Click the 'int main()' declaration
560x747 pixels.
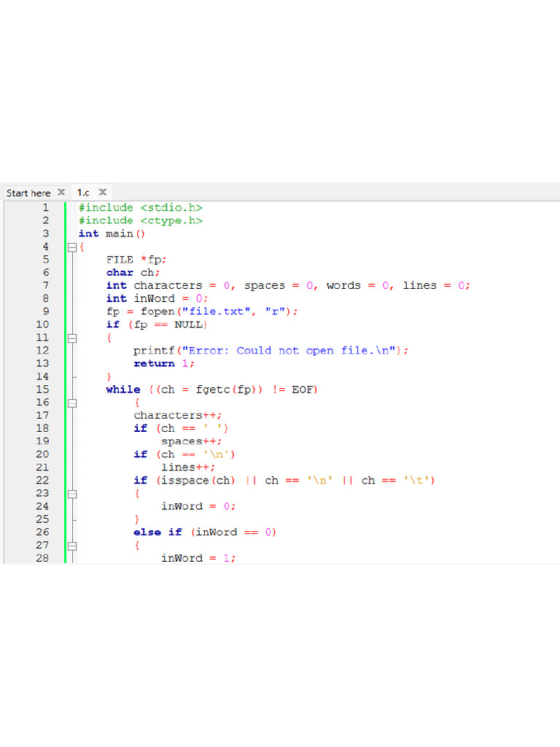coord(112,234)
